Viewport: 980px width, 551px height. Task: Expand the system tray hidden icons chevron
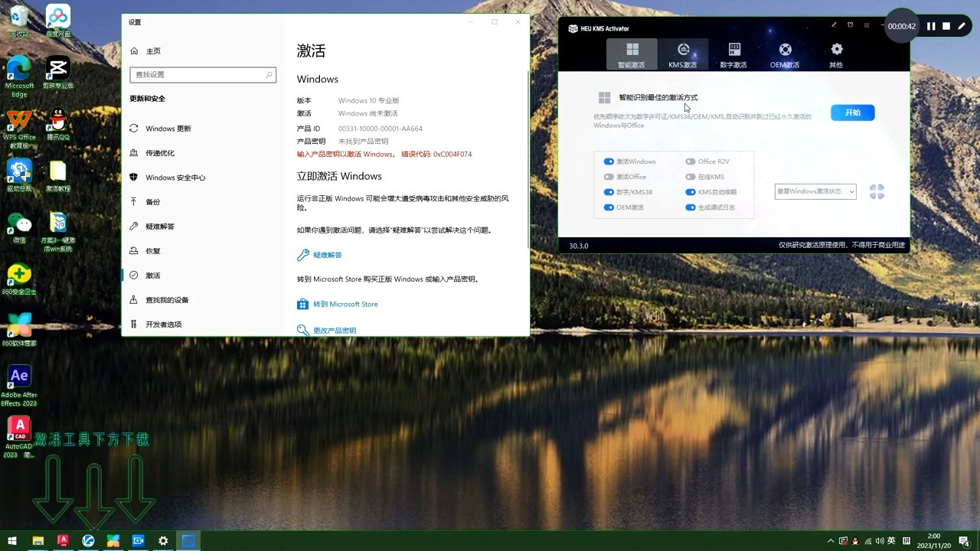pyautogui.click(x=831, y=541)
